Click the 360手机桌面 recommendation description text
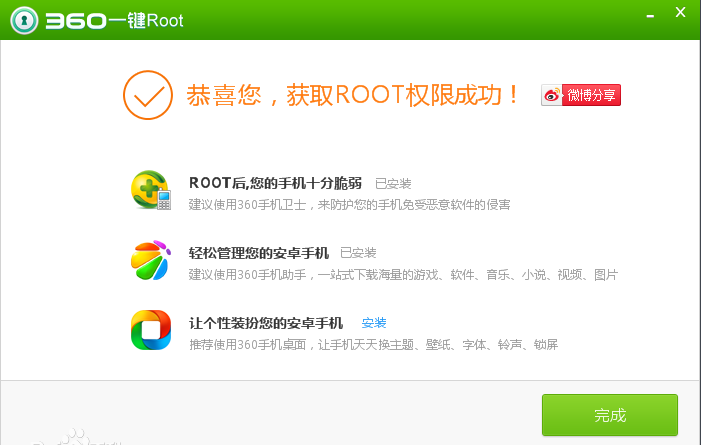701x445 pixels. pos(373,344)
